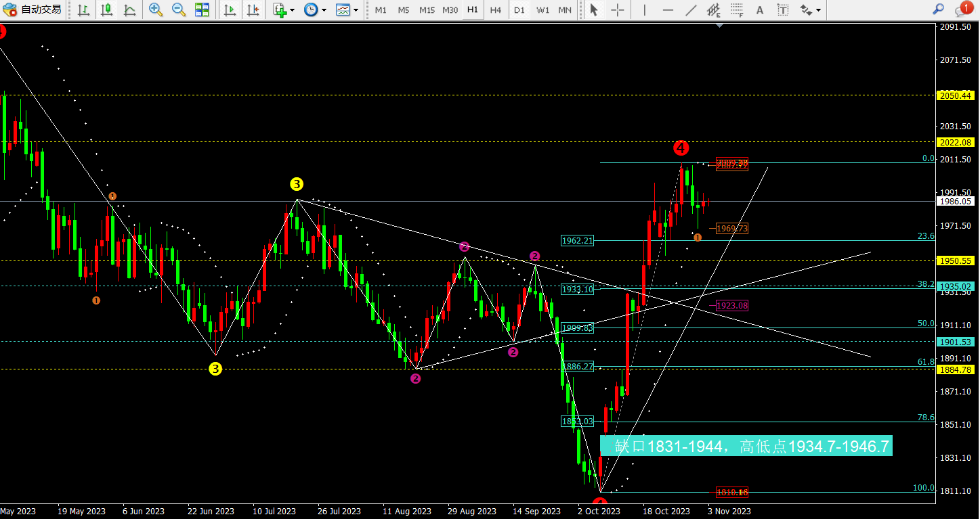Expand the periods dropdown arrow
This screenshot has height=519, width=980.
324,10
